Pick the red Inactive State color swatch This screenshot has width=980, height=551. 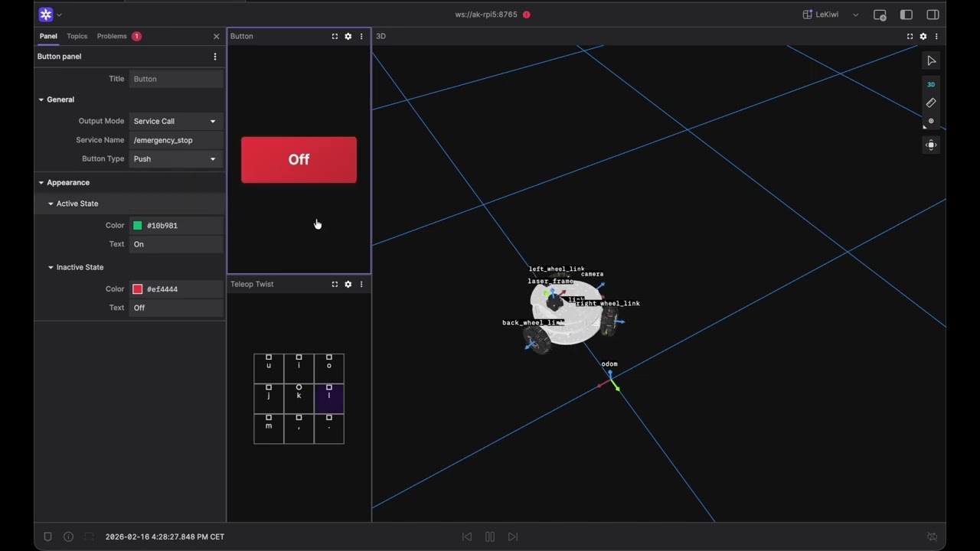tap(138, 289)
